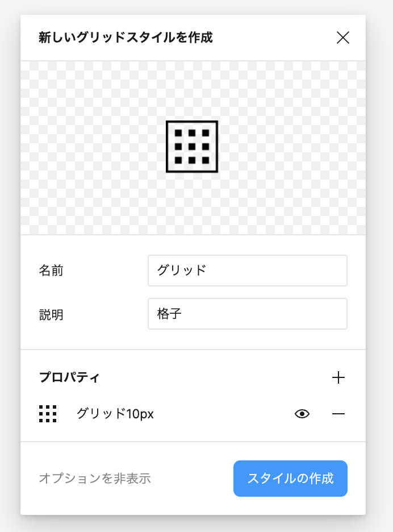Click the 説明 label
This screenshot has height=532, width=393.
click(51, 314)
